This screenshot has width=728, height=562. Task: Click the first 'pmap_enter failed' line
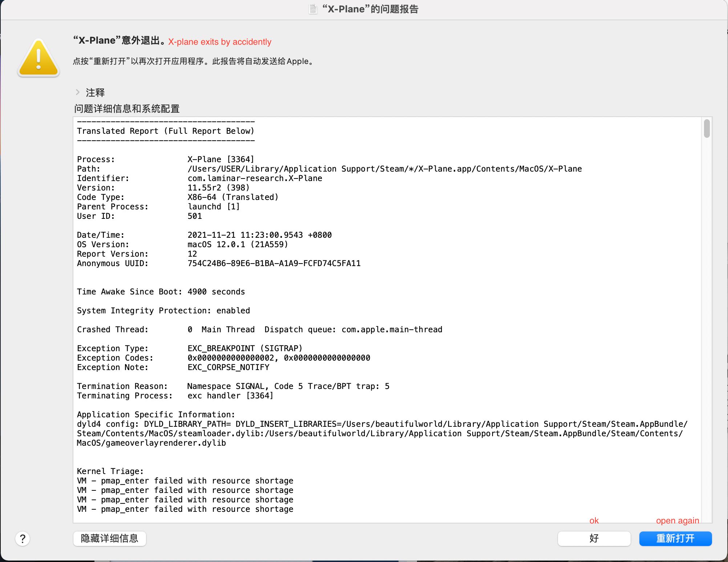(185, 481)
